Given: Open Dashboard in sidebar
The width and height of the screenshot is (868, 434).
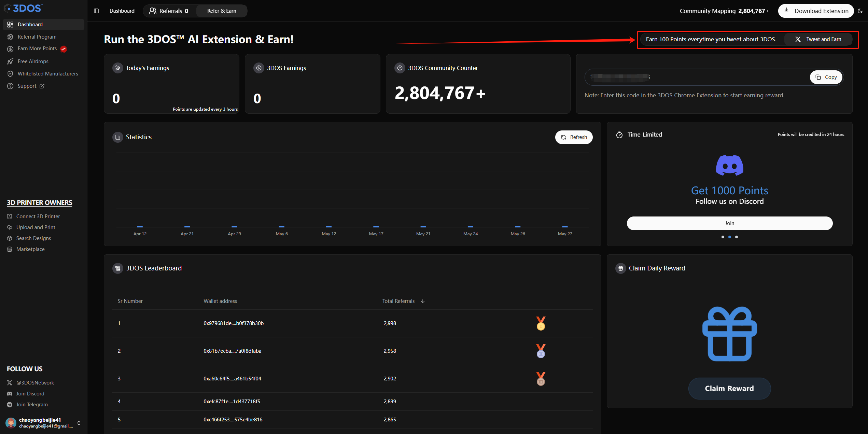Looking at the screenshot, I should point(43,25).
